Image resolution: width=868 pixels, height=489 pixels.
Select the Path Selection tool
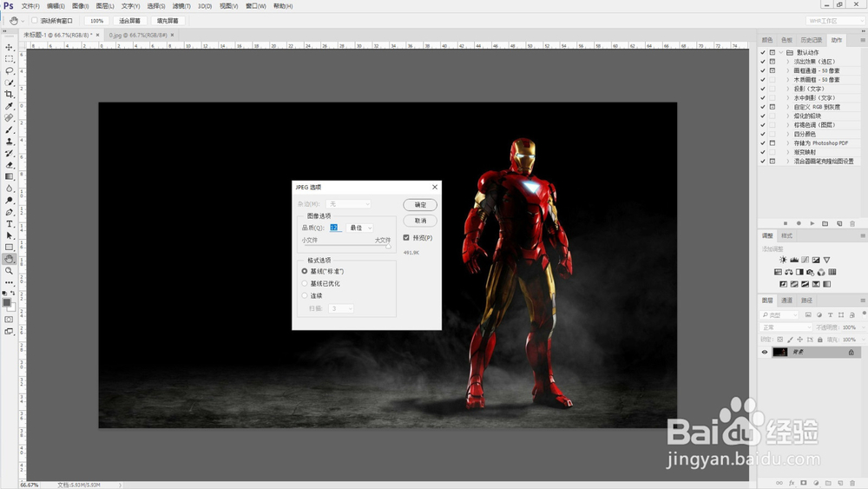(9, 236)
